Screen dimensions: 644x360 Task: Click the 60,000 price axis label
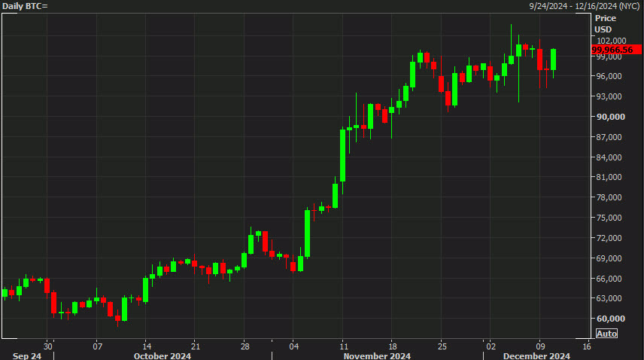coord(611,319)
